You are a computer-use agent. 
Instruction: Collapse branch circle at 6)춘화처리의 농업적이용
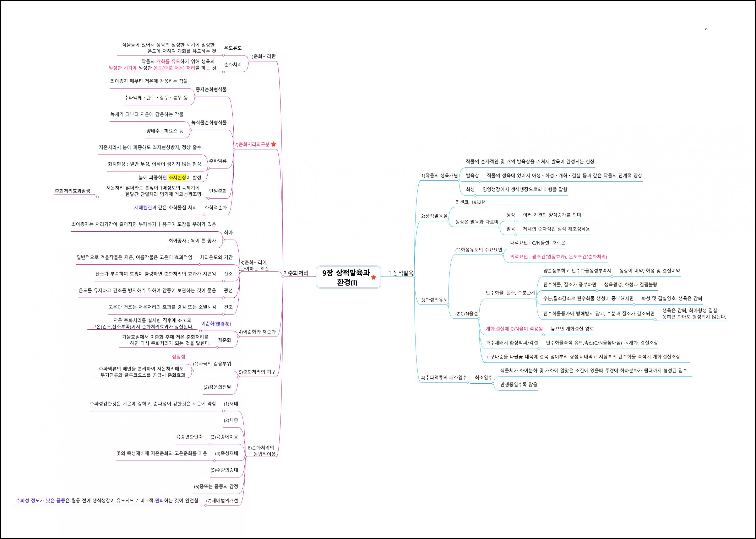coord(245,457)
